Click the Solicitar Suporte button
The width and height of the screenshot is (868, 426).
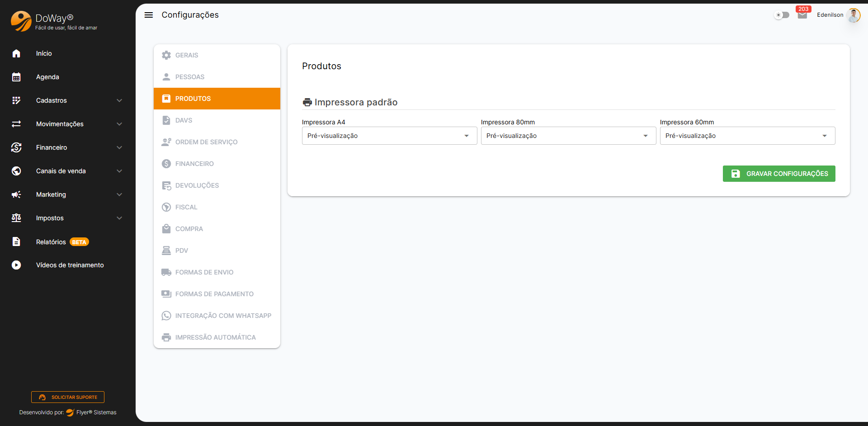coord(68,397)
